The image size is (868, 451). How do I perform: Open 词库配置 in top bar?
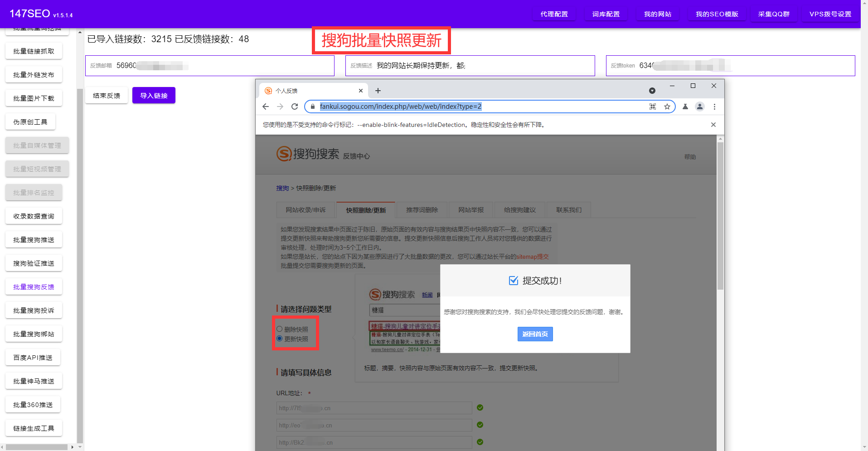coord(606,14)
